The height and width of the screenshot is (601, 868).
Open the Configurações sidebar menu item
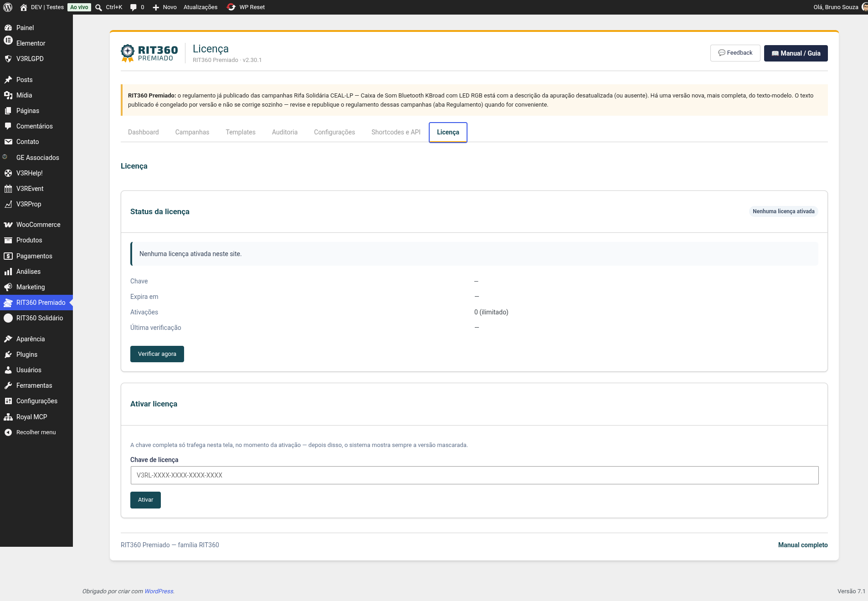coord(36,401)
